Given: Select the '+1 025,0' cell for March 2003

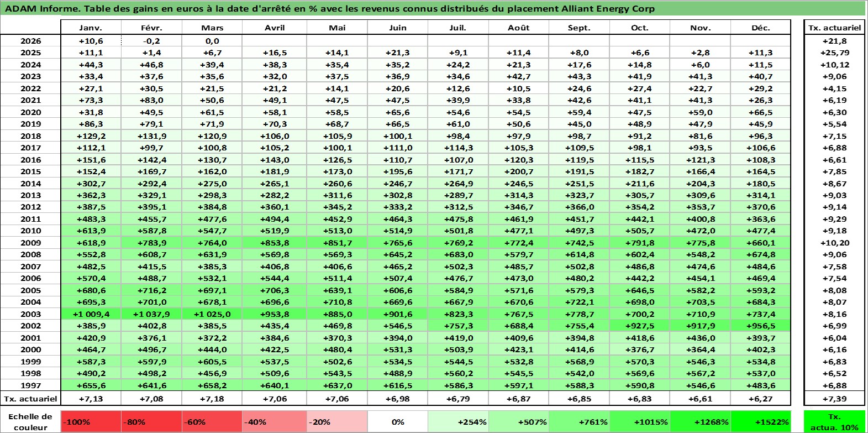Looking at the screenshot, I should (x=212, y=314).
